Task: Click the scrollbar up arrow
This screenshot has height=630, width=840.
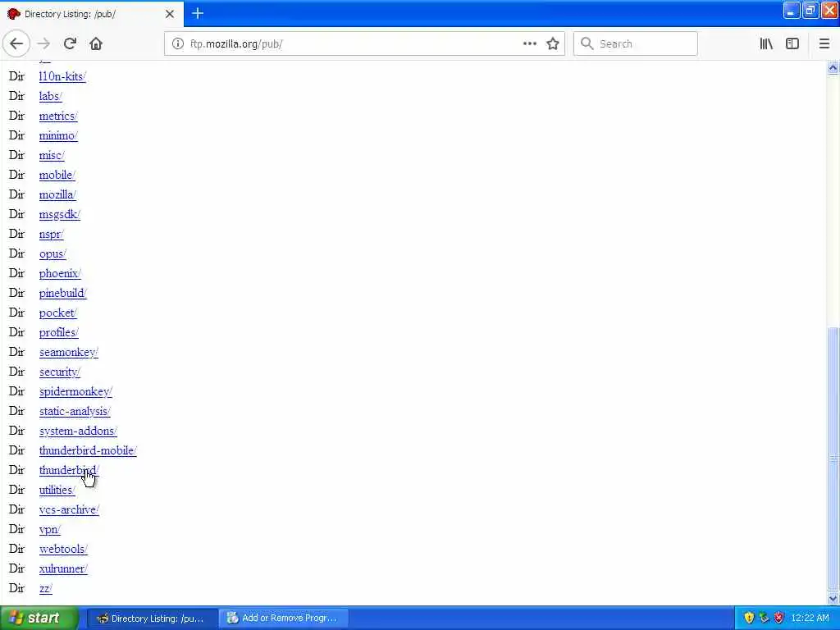Action: click(x=833, y=67)
